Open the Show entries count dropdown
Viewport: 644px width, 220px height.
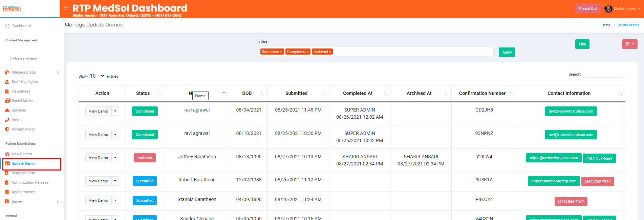[x=97, y=76]
